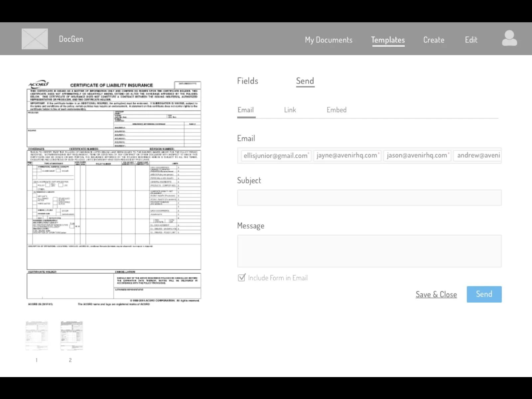Viewport: 532px width, 399px height.
Task: Click the Certificate of Liability Insurance preview
Action: (114, 193)
